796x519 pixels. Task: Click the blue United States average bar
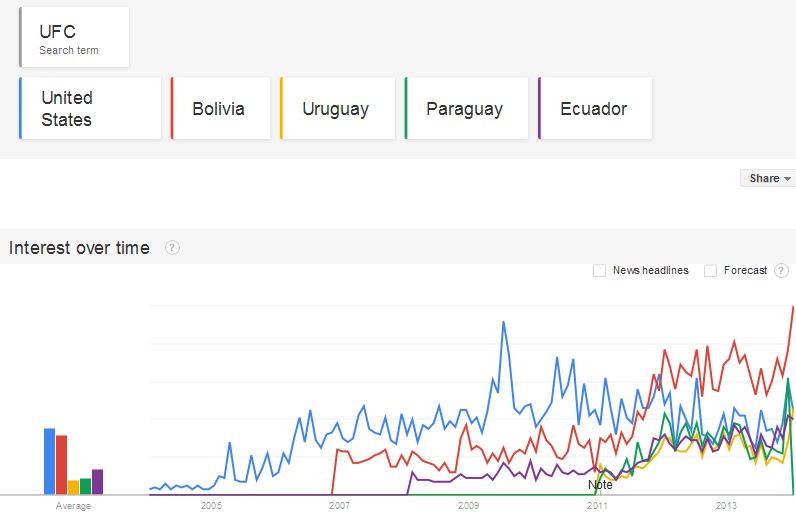(x=49, y=461)
